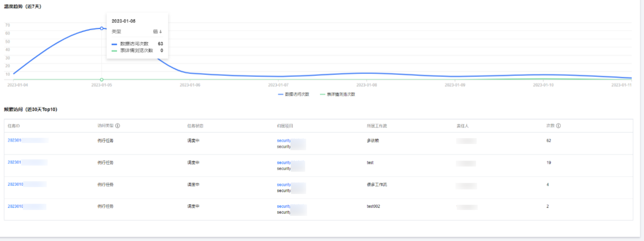Screen dimensions: 644x241
Task: Open blue security project link in 多依赖 row
Action: click(284, 141)
